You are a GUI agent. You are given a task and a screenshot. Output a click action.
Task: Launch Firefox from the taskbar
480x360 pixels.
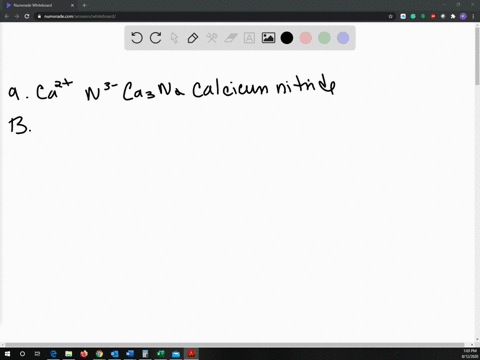pyautogui.click(x=84, y=354)
